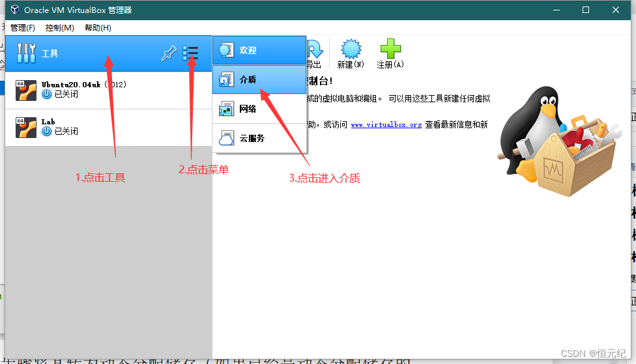Open the File (管理) menu

click(x=22, y=27)
